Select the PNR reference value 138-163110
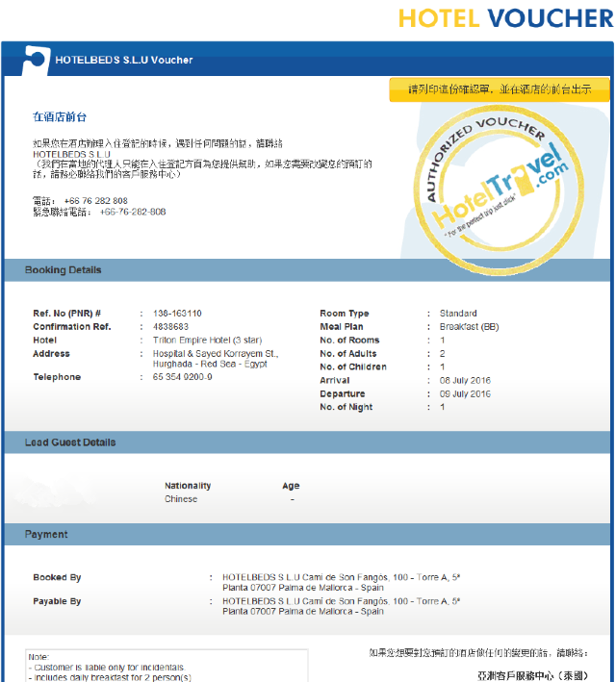 [x=177, y=314]
